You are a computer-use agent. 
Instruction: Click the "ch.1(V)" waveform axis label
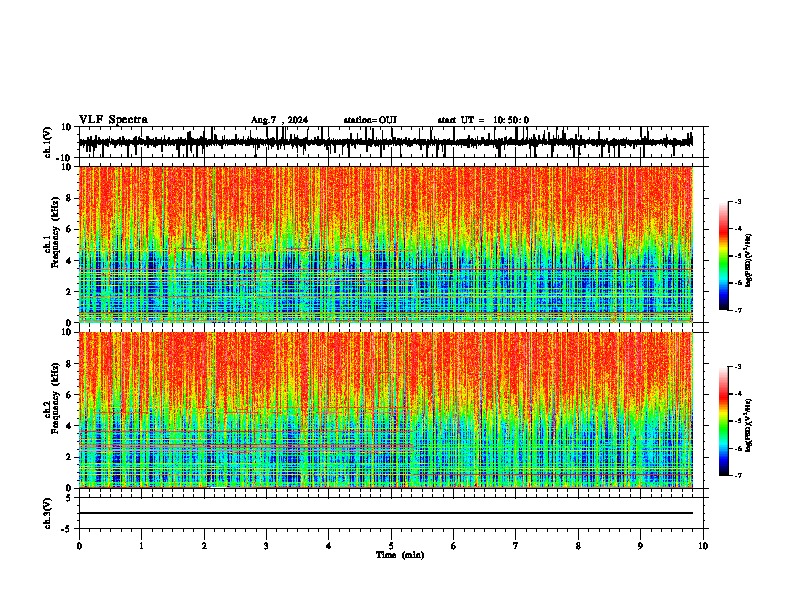(48, 142)
